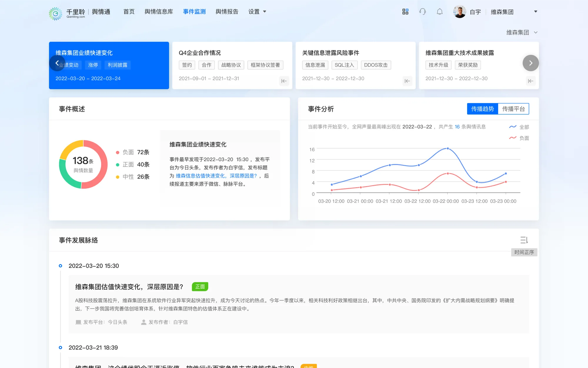This screenshot has height=368, width=588.
Task: Click the green 正面 sentiment badge
Action: [200, 287]
